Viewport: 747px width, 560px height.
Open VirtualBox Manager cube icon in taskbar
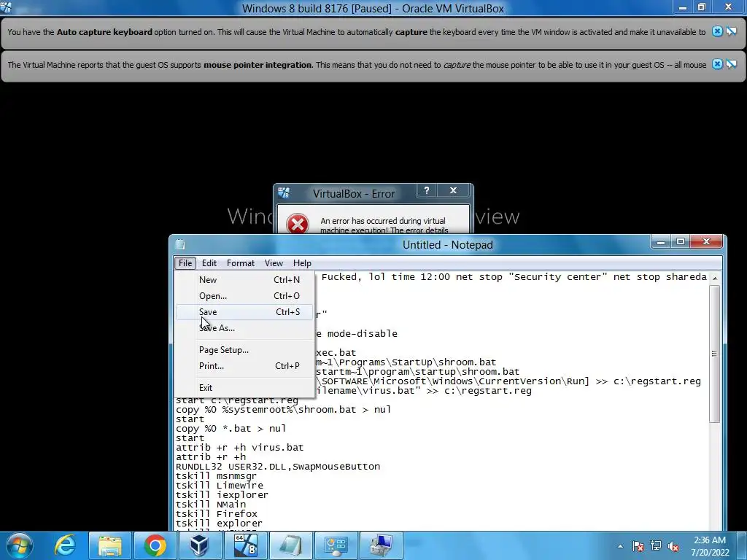click(x=199, y=545)
